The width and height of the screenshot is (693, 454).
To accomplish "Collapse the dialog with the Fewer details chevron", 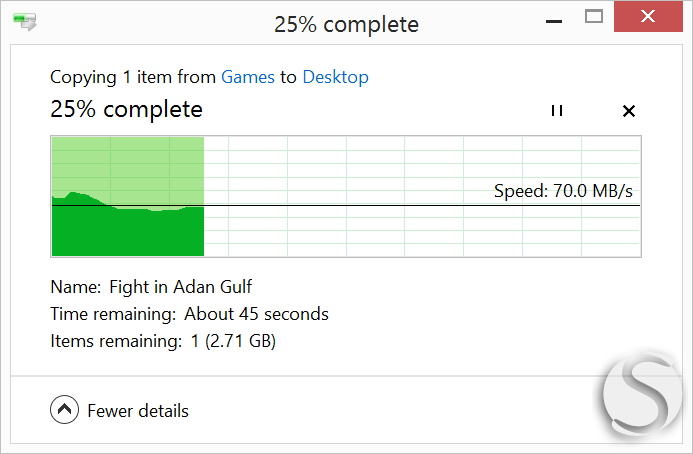I will (x=65, y=409).
